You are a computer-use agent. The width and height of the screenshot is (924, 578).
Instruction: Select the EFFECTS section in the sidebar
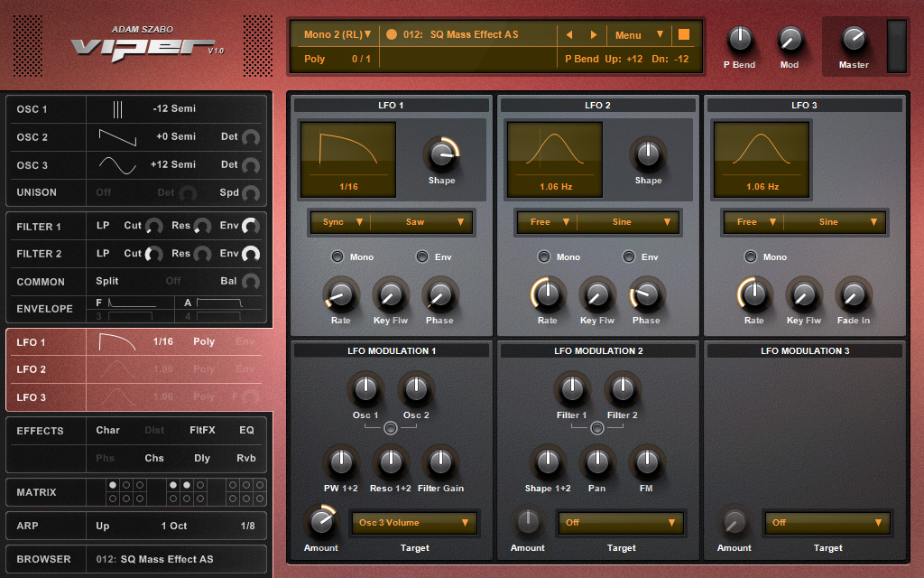click(41, 431)
